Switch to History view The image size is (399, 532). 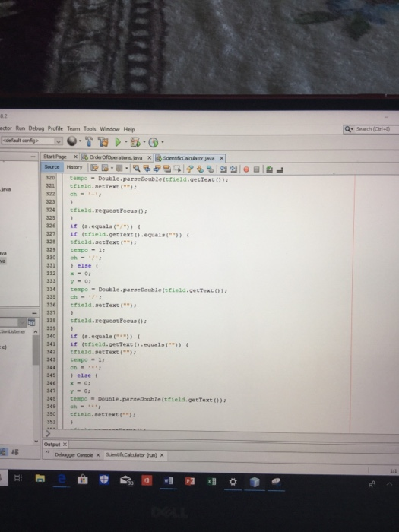74,167
